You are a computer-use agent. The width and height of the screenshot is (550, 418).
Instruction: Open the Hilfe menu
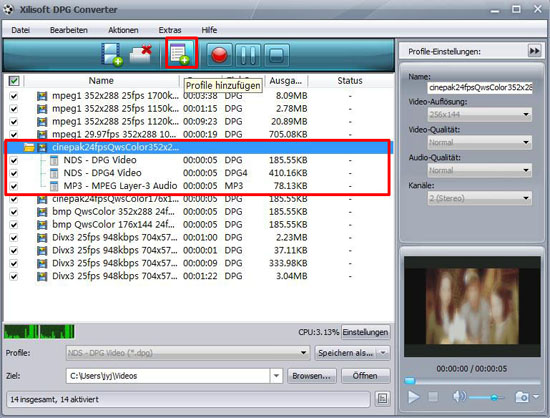[209, 30]
